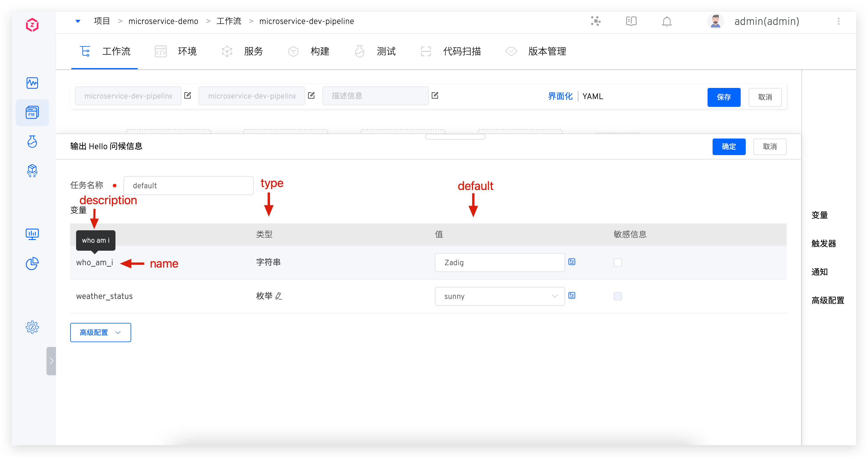The width and height of the screenshot is (868, 457).
Task: Open the PM project management sidebar icon
Action: pyautogui.click(x=32, y=112)
